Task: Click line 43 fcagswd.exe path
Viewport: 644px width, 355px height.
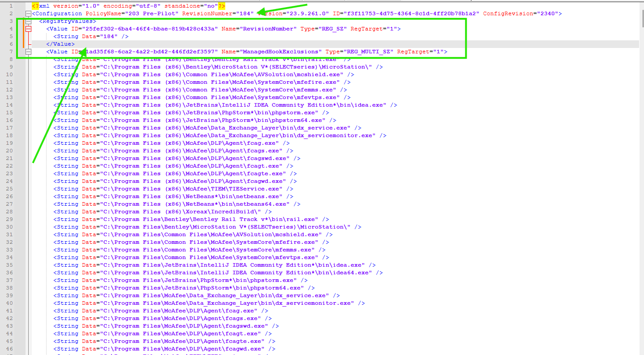Action: (x=184, y=326)
